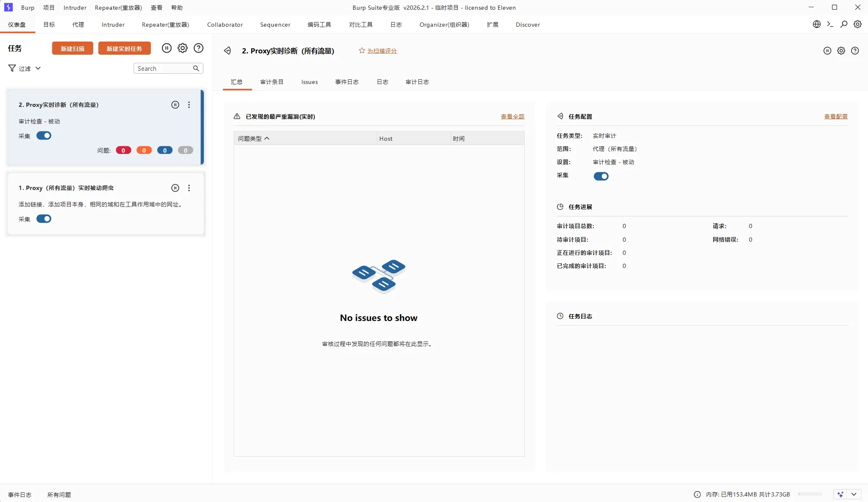Screen dimensions: 868x502
Task: Click the 新建扫描 button
Action: tap(72, 48)
